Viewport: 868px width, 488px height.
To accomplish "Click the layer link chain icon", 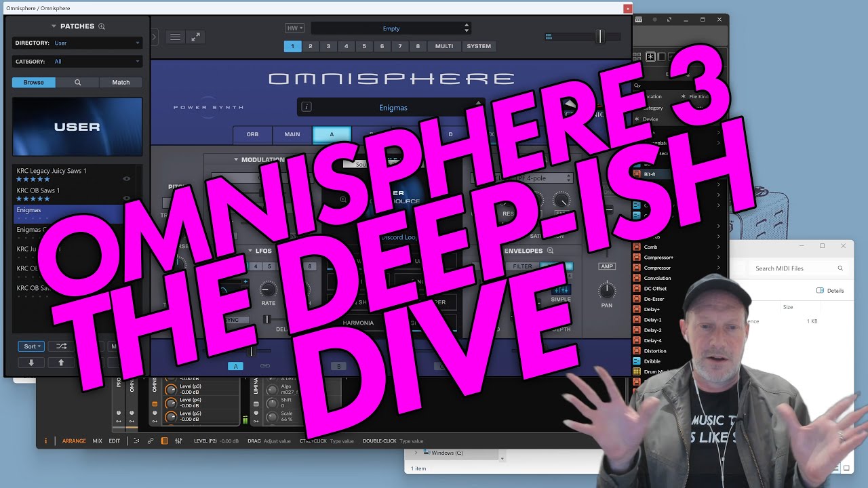I will [265, 366].
